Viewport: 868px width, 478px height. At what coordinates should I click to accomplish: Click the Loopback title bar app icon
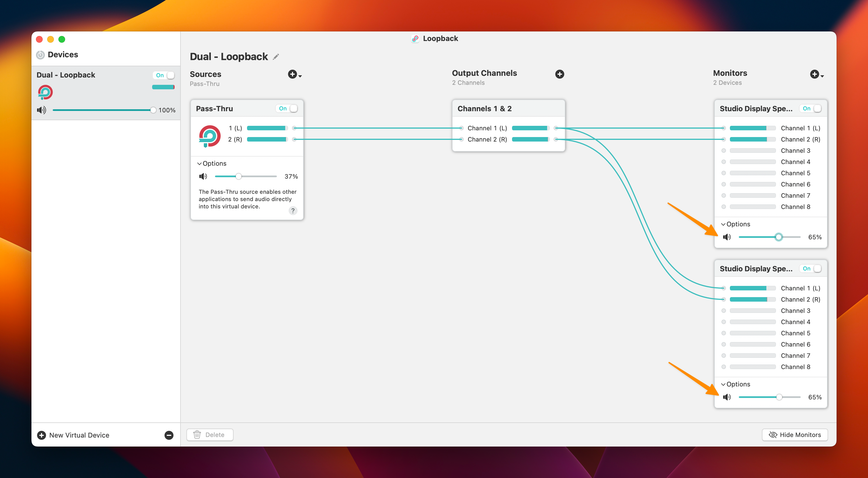(415, 39)
